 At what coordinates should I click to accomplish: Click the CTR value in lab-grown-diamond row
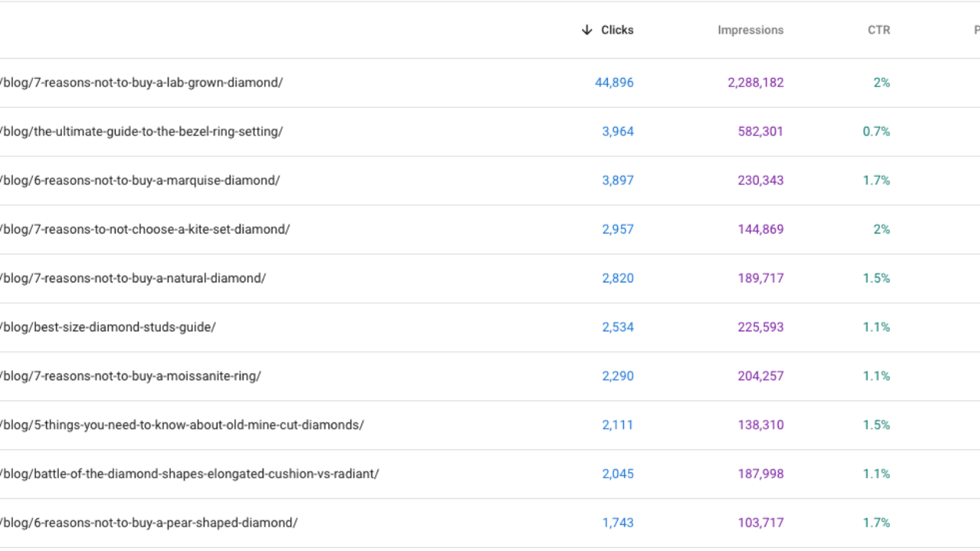click(x=882, y=83)
